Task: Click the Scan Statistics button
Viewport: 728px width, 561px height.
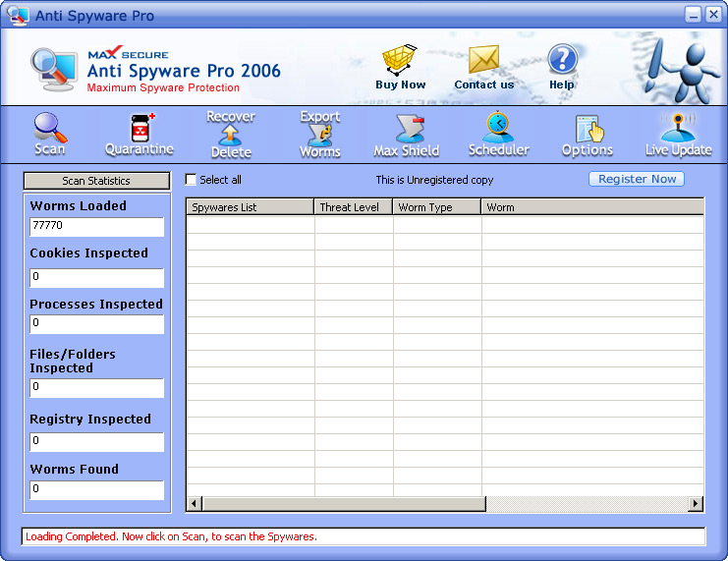Action: pos(96,181)
